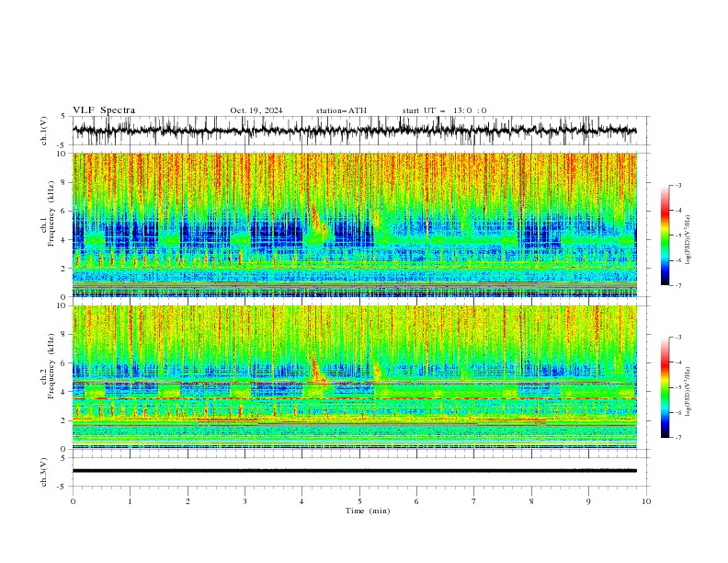Click the "6" kHz tick of ch.1 spectrogram
Screen dimensions: 728x563
64,211
